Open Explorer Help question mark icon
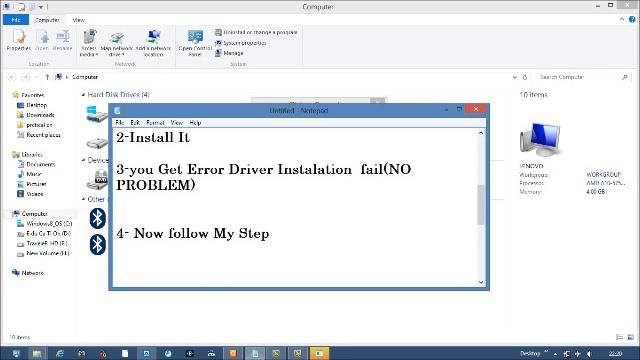Screen dimensions: 640x360 [x=632, y=19]
